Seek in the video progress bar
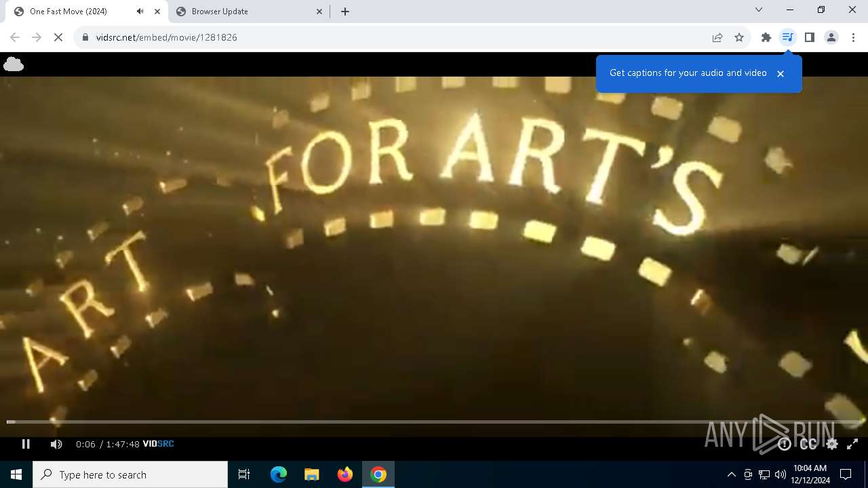The image size is (868, 488). [434, 422]
